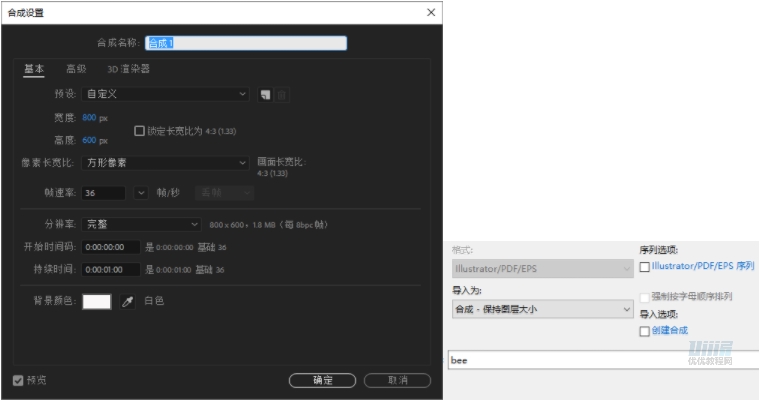Switch to the 基本 tab
This screenshot has width=760, height=401.
point(34,69)
